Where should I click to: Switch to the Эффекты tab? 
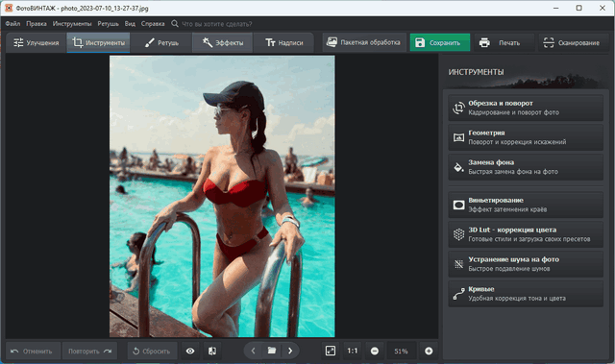pyautogui.click(x=223, y=42)
